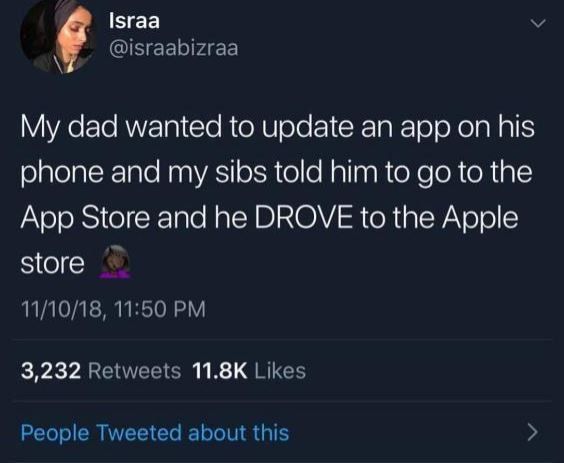Tap the word Tweeted in the blue link
This screenshot has width=564, height=463.
(139, 433)
